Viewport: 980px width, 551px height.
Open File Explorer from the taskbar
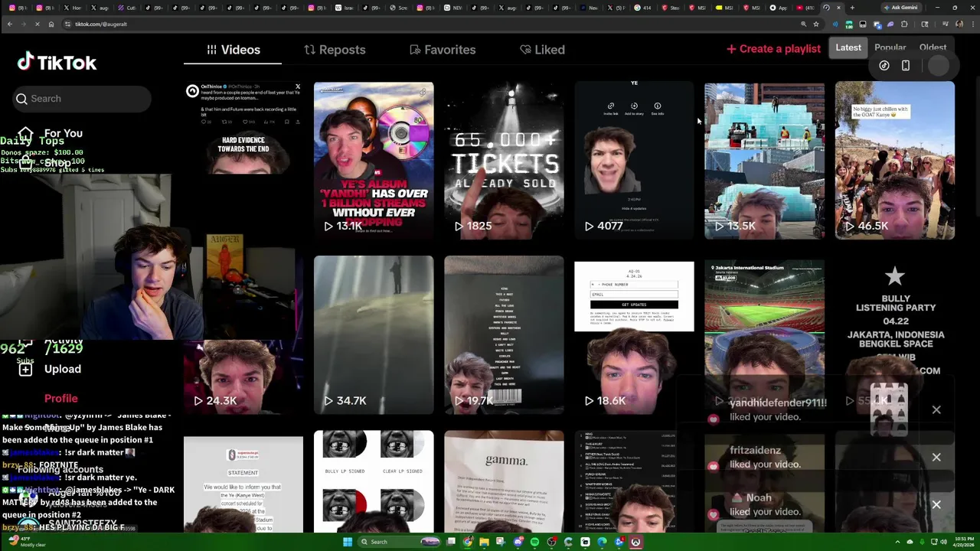click(484, 542)
